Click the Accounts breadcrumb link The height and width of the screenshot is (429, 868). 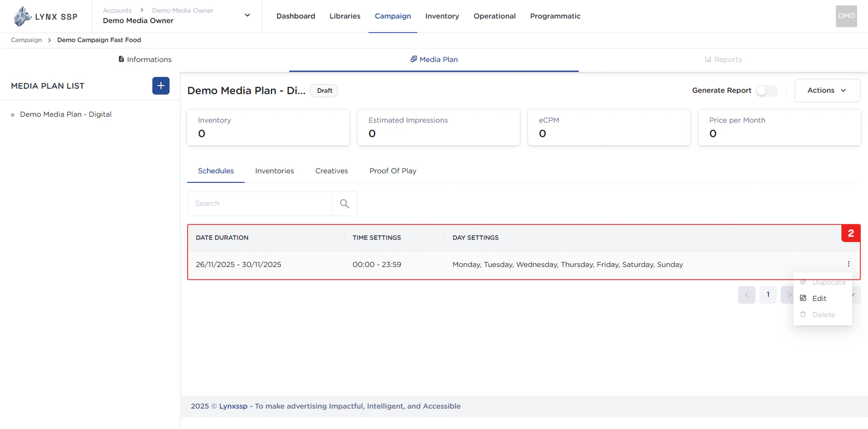[x=117, y=10]
